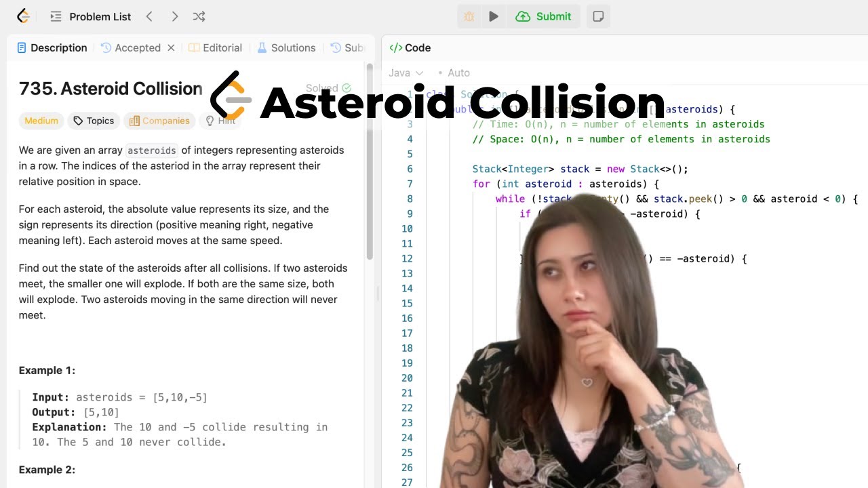Image resolution: width=868 pixels, height=488 pixels.
Task: Open the Editorial tab
Action: (215, 47)
